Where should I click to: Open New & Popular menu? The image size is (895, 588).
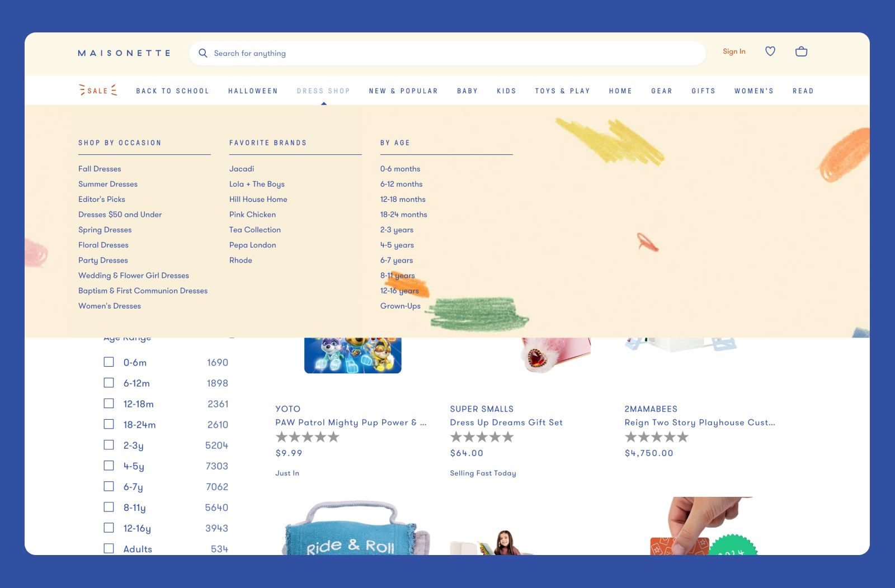pyautogui.click(x=403, y=91)
